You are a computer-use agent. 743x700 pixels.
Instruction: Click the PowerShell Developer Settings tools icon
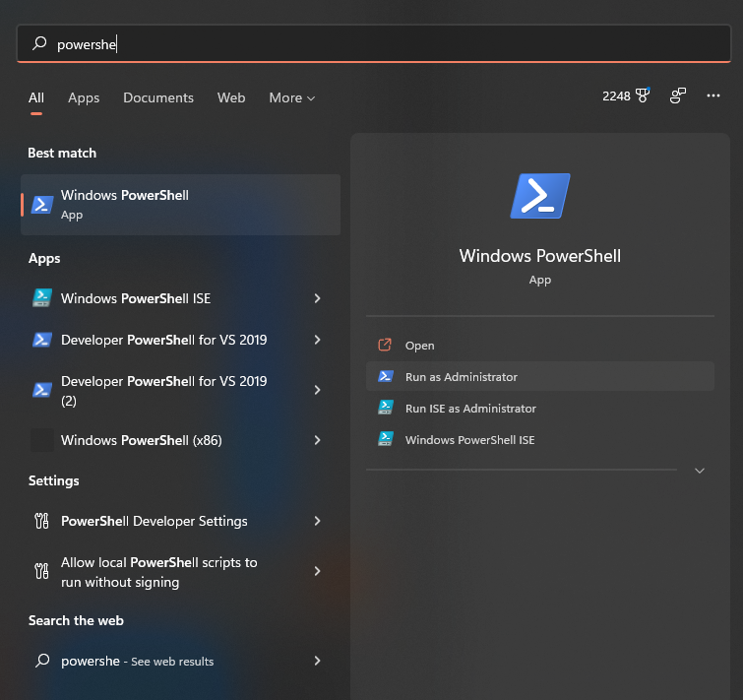coord(41,521)
